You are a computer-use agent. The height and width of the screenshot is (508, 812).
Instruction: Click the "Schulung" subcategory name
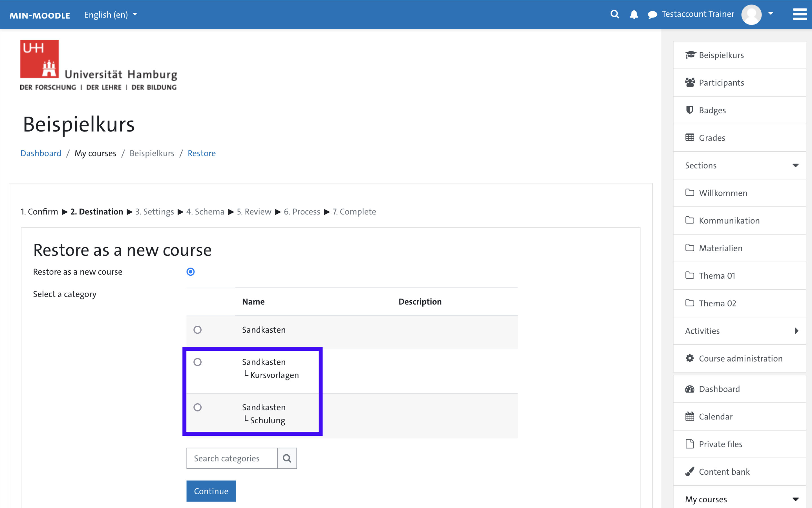pyautogui.click(x=268, y=420)
